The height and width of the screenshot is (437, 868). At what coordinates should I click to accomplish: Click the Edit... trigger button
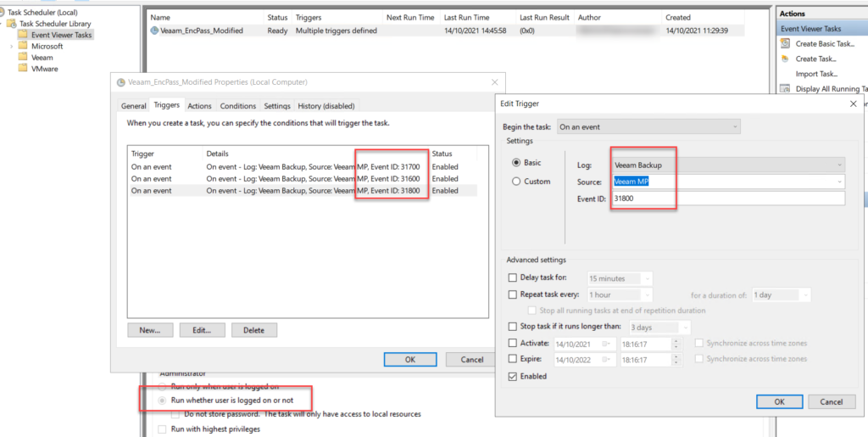pyautogui.click(x=202, y=330)
